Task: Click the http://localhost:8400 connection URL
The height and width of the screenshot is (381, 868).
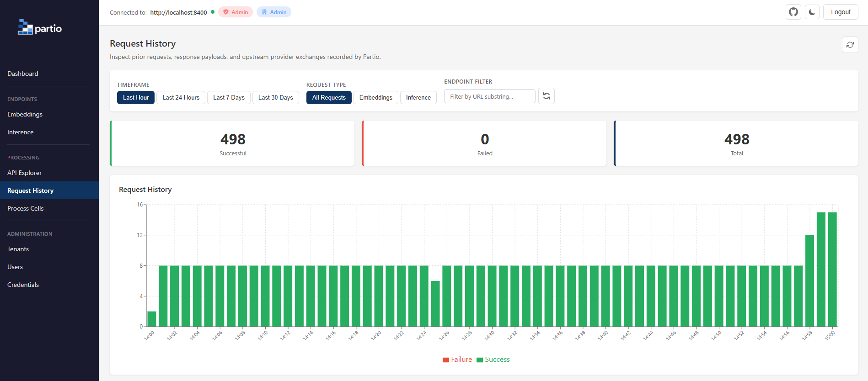Action: [178, 12]
